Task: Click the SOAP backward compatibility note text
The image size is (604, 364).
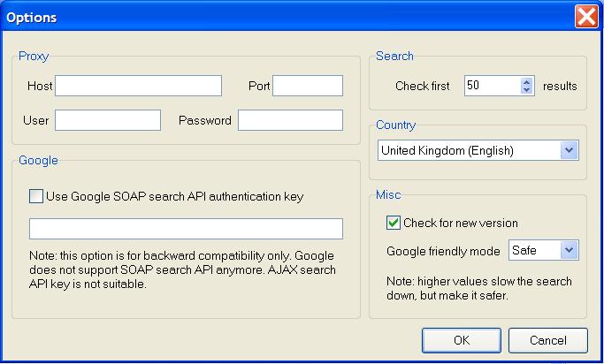Action: pos(182,270)
